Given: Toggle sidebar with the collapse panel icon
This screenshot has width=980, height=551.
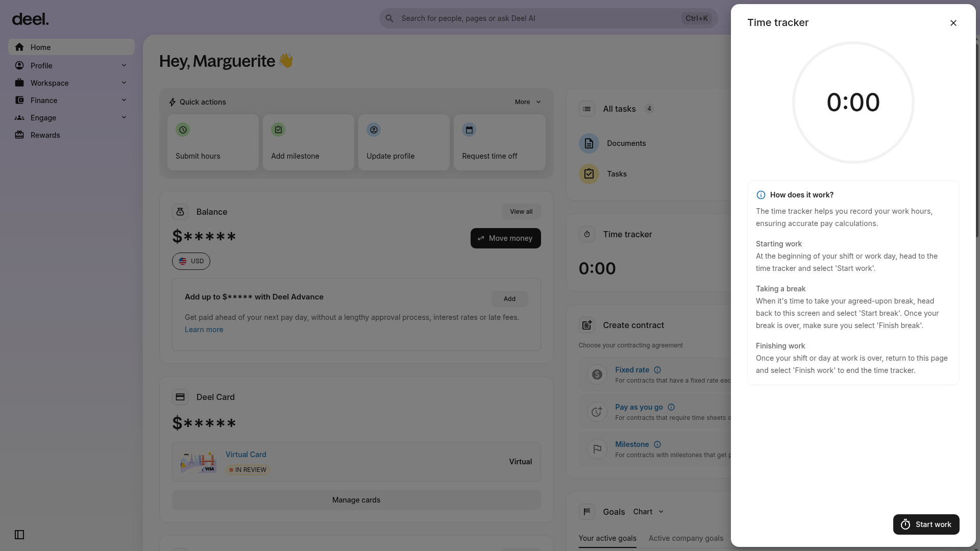Looking at the screenshot, I should click(19, 535).
